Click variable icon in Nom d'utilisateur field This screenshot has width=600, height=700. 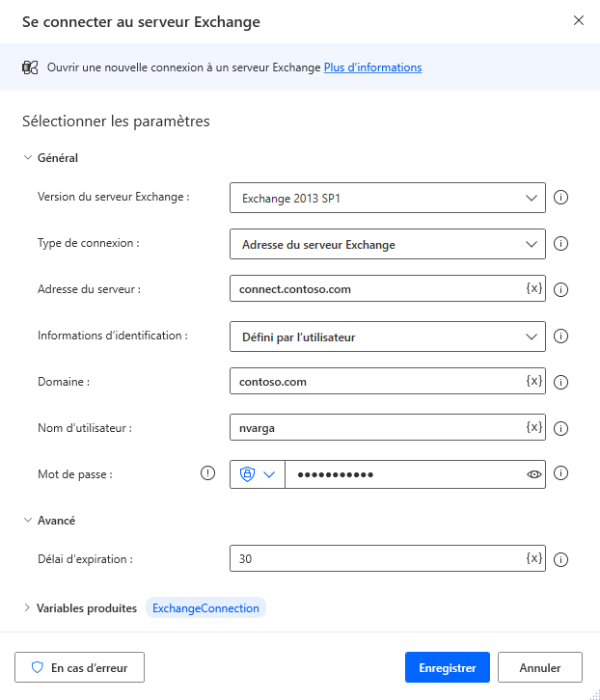[534, 427]
